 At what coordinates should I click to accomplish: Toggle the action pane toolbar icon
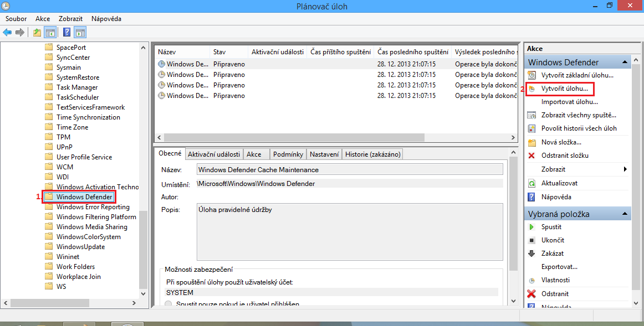point(80,32)
